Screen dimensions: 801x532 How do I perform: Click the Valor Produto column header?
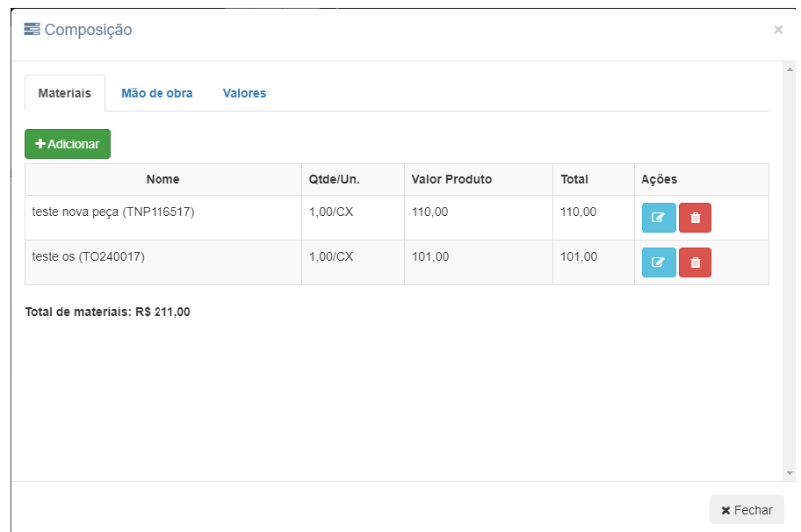point(451,179)
